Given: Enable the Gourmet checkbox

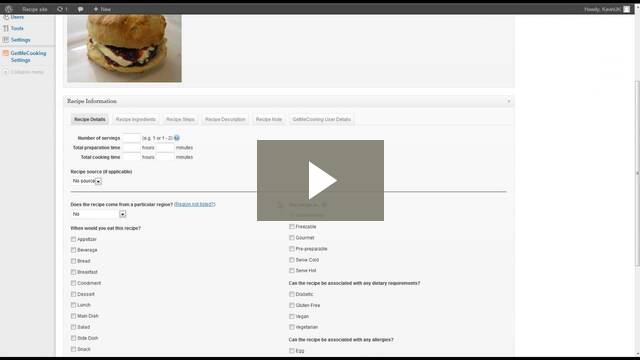Looking at the screenshot, I should (x=292, y=238).
